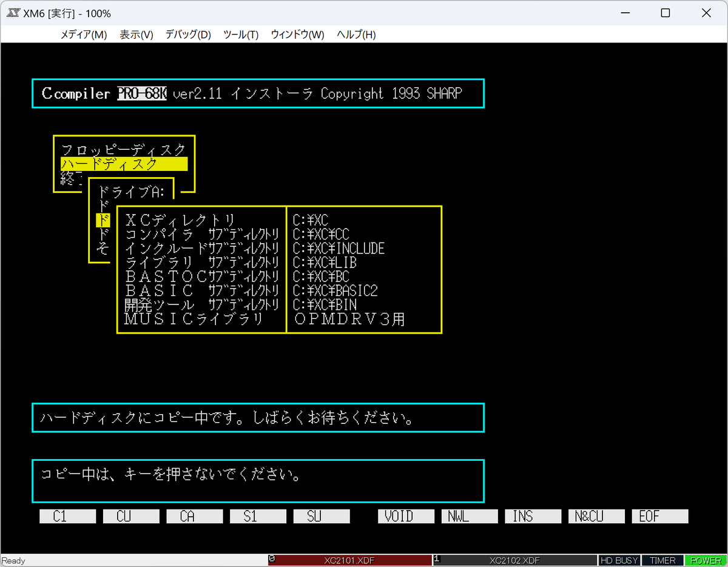This screenshot has width=728, height=567.
Task: Click the XM6 app icon in title bar
Action: [13, 13]
